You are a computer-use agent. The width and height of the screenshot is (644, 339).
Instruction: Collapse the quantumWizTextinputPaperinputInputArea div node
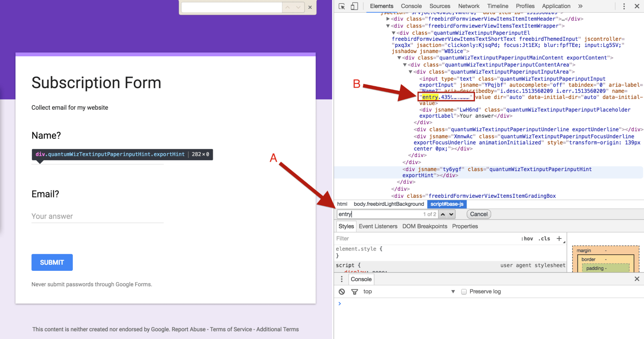(410, 72)
